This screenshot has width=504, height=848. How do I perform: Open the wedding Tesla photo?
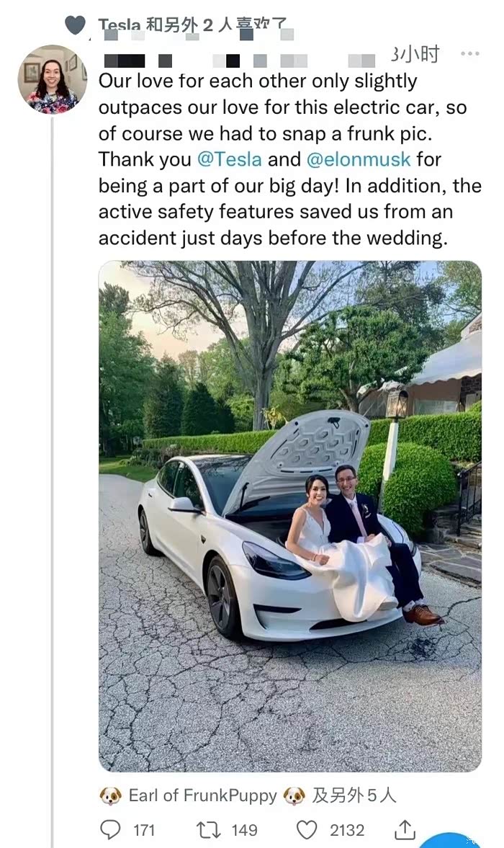(x=290, y=516)
